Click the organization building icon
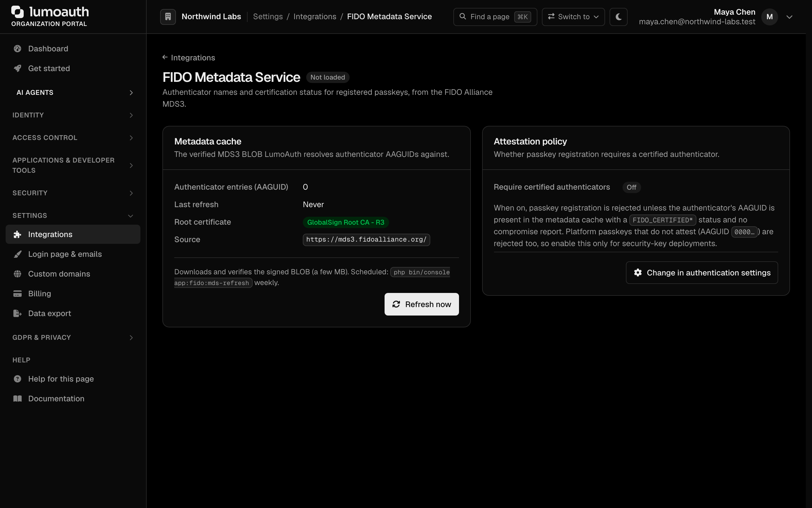812x508 pixels. click(168, 17)
